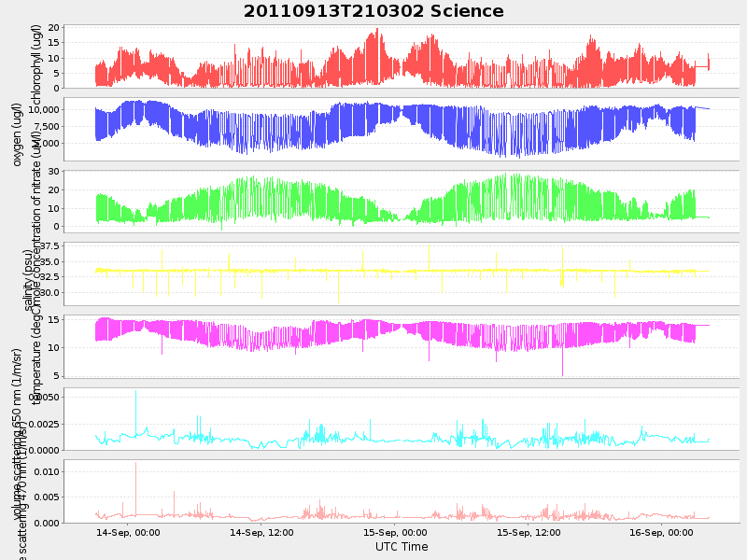747x560 pixels.
Task: Click the '16-Sep, 00:00' tick label
Action: (x=661, y=532)
